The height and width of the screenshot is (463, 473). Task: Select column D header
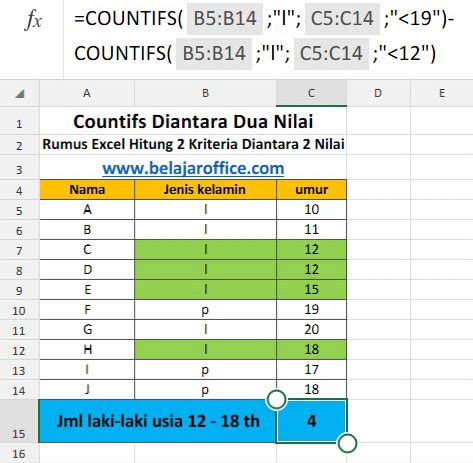click(x=378, y=93)
